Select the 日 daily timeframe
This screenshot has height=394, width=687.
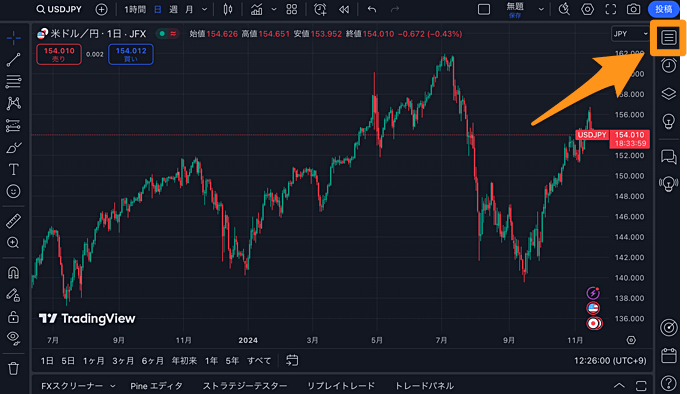[x=158, y=9]
